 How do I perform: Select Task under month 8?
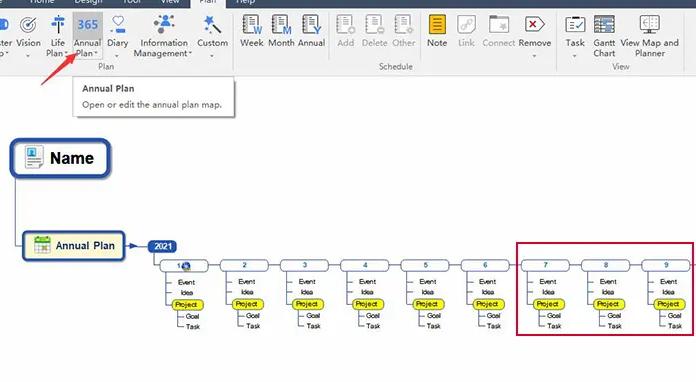click(x=615, y=326)
